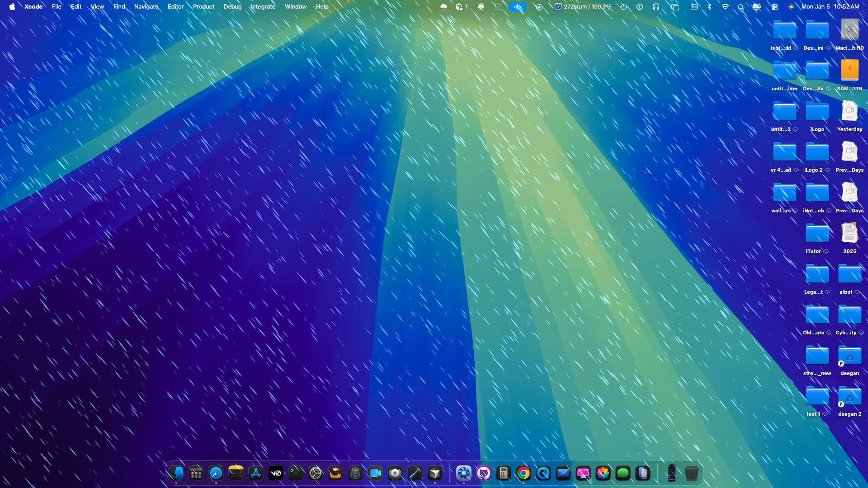Click the Wi-Fi status icon
Viewport: 868px width, 488px height.
pyautogui.click(x=725, y=7)
